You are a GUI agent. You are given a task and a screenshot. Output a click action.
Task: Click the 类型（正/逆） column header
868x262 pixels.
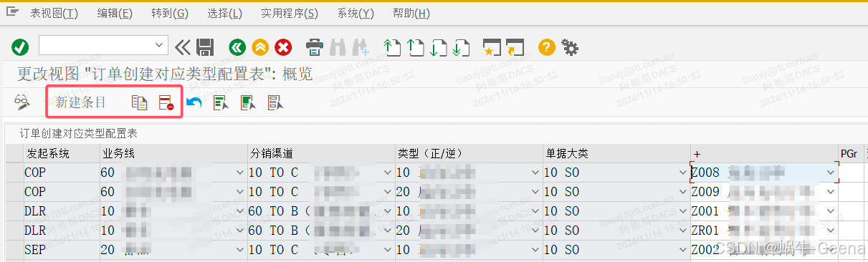tap(469, 153)
